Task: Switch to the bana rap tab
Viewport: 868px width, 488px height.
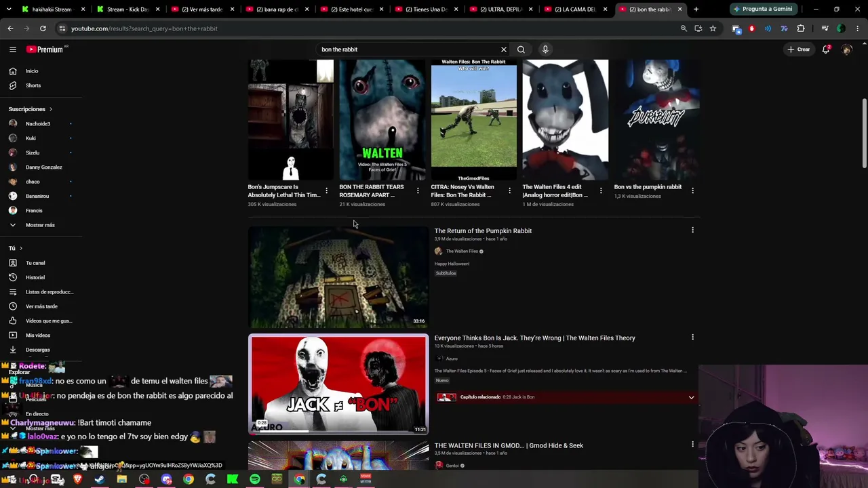Action: pyautogui.click(x=275, y=9)
